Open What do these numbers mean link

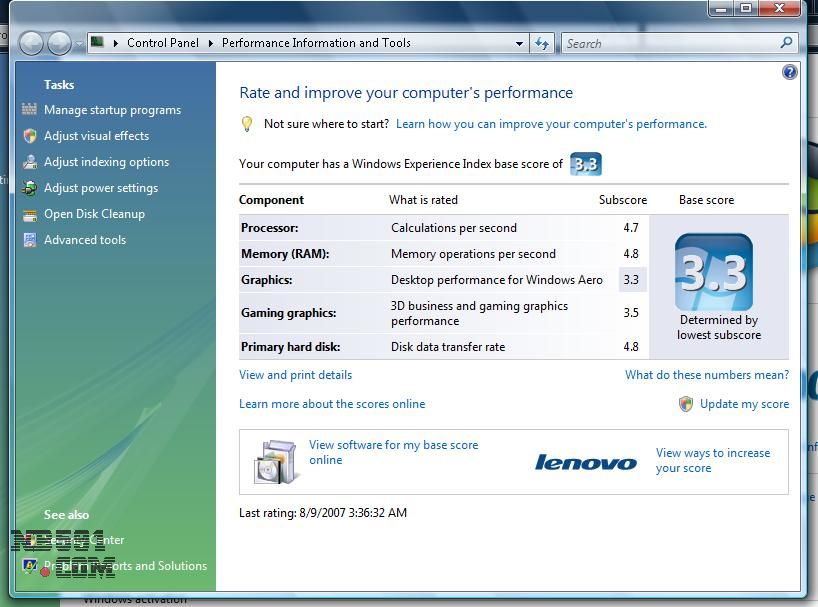[706, 375]
